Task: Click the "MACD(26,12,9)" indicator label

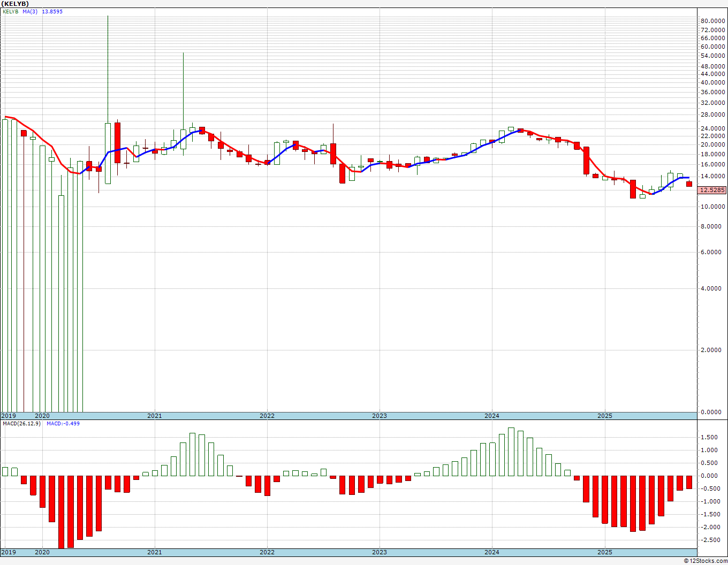Action: (21, 423)
